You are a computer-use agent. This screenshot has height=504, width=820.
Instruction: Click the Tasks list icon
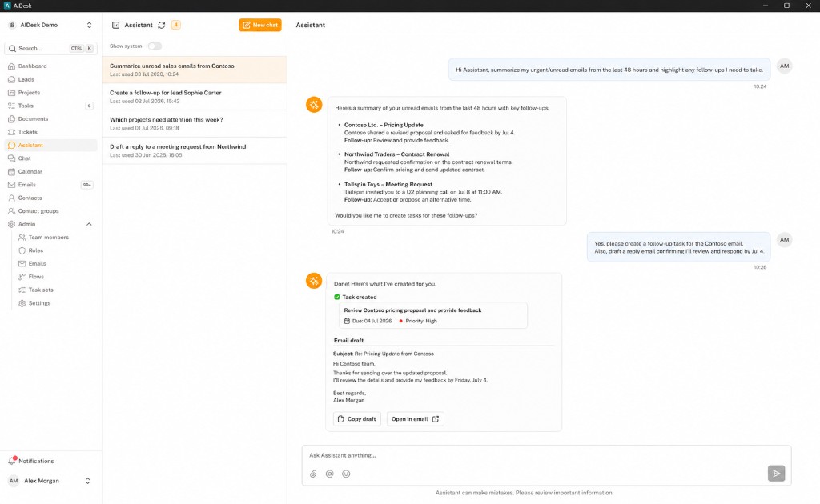click(x=11, y=106)
